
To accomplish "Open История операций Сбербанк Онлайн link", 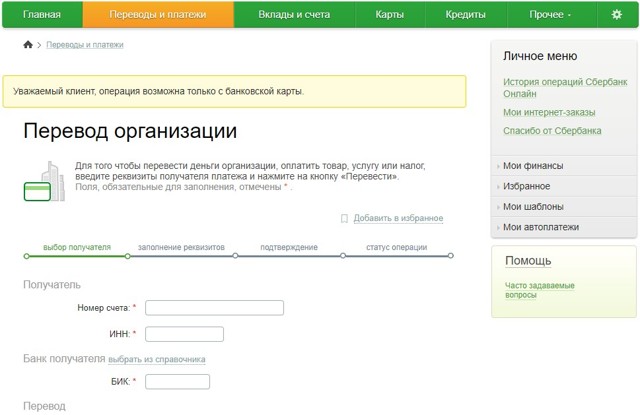I will (x=565, y=88).
